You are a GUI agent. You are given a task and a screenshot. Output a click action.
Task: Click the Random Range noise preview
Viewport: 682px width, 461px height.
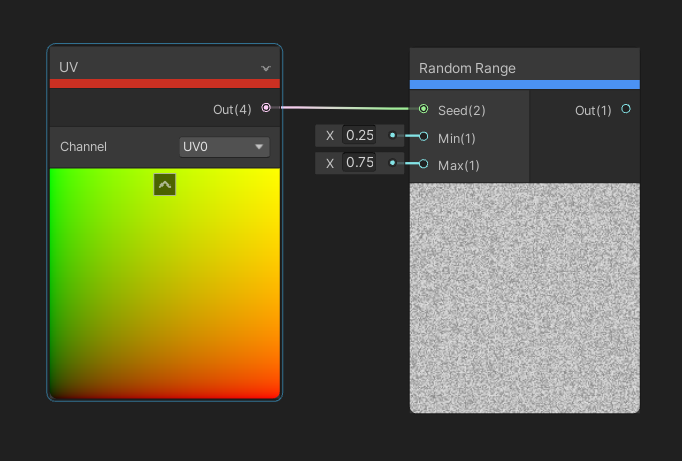pos(524,297)
